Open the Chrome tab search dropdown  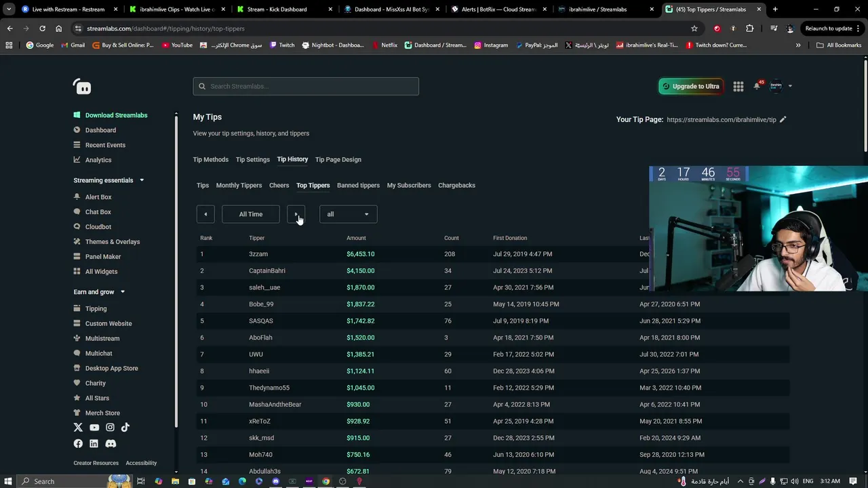[9, 9]
